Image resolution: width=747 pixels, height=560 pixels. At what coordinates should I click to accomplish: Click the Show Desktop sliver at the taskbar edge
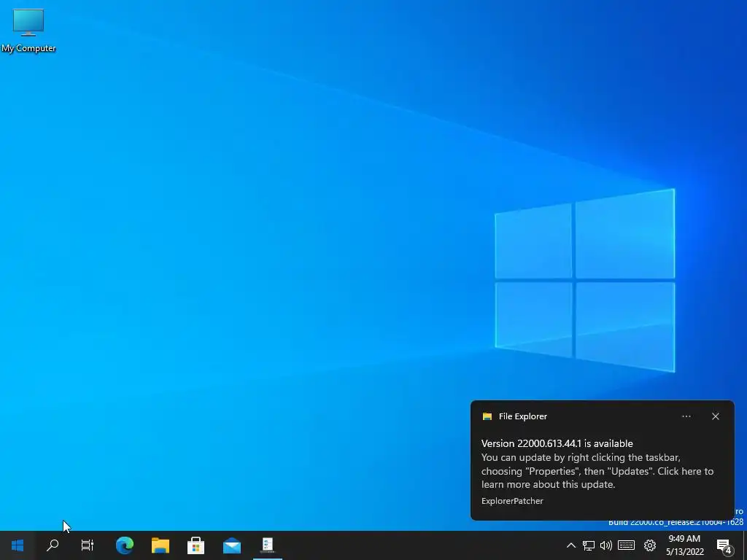point(745,545)
